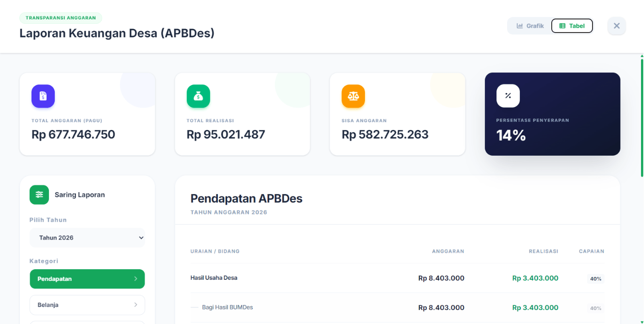
Task: Click the Kategori label
Action: 44,261
